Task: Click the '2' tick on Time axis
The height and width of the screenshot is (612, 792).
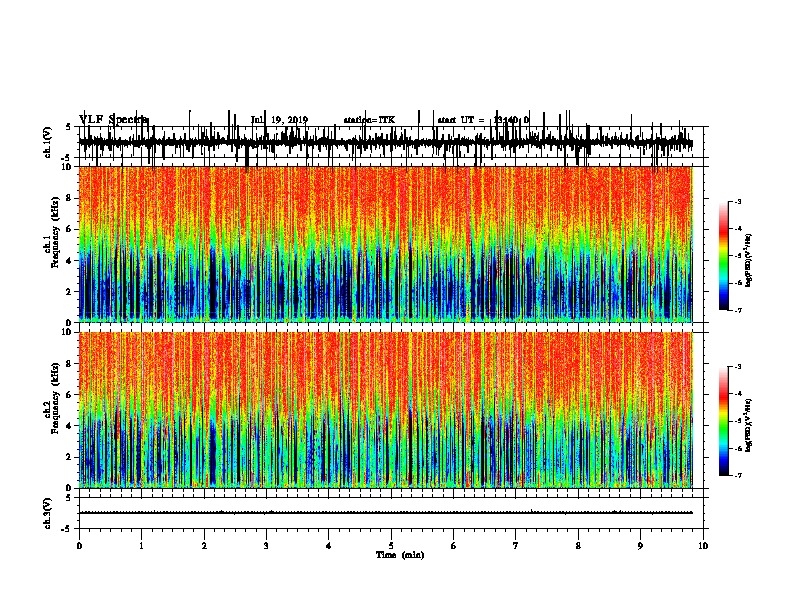Action: coord(204,546)
